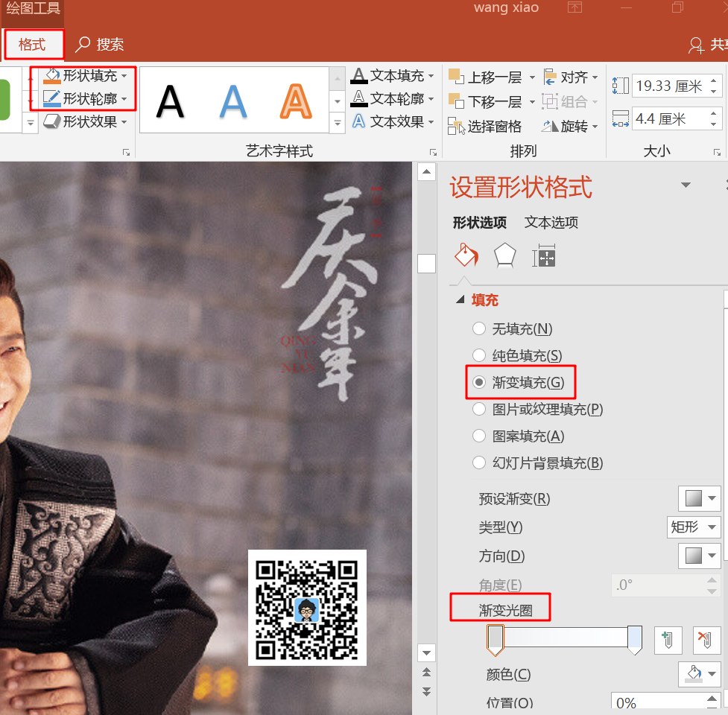Viewport: 728px width, 715px height.
Task: Click the 共享 share button
Action: coord(708,45)
